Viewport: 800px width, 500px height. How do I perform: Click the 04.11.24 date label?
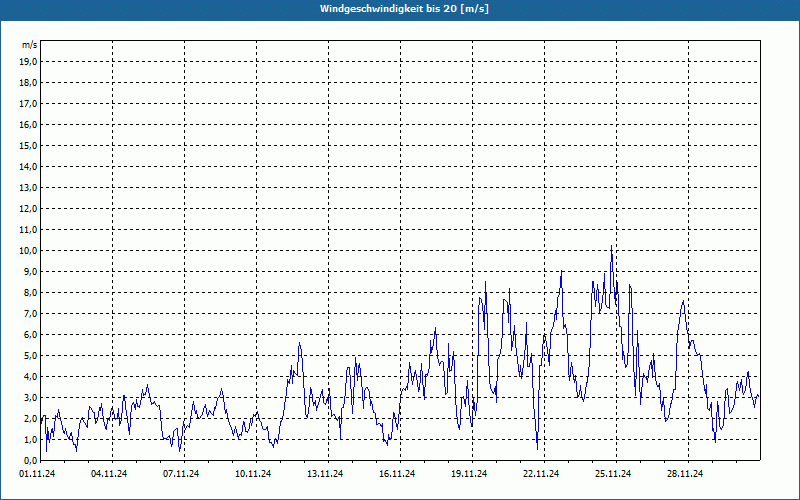click(x=109, y=474)
